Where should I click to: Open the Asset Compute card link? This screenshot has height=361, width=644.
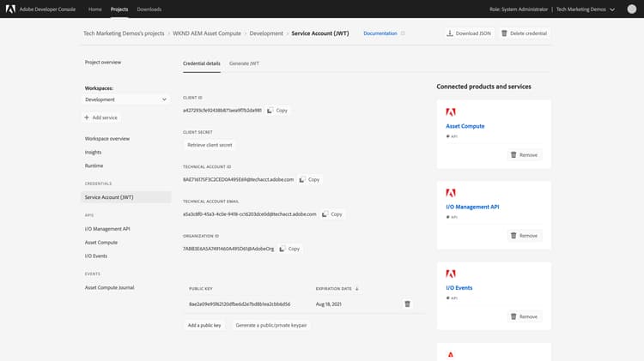[465, 126]
